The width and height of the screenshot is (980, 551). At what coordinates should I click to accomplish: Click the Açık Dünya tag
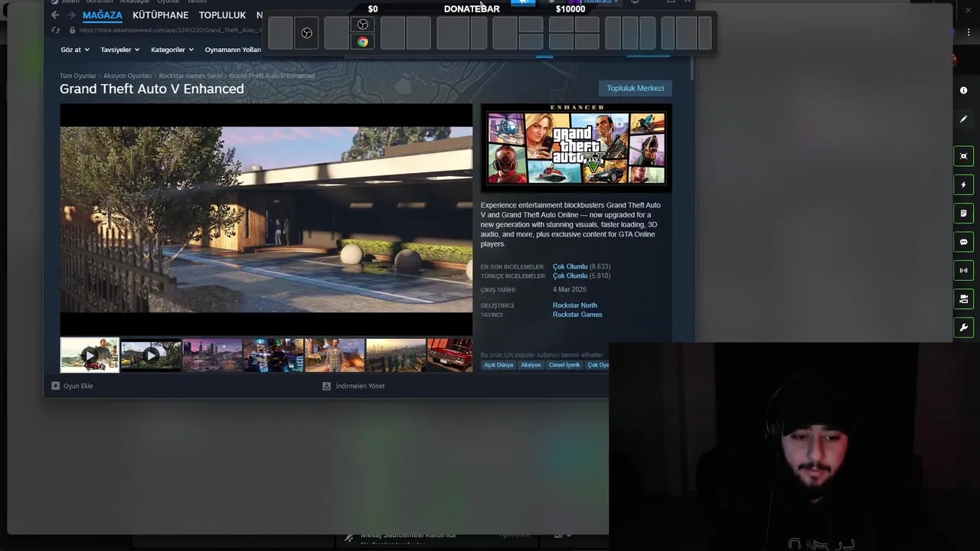(x=498, y=365)
